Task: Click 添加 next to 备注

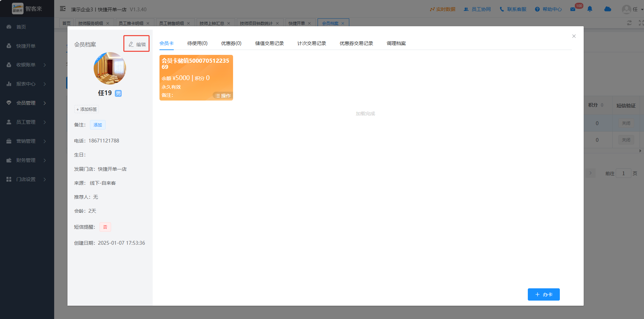Action: tap(98, 125)
